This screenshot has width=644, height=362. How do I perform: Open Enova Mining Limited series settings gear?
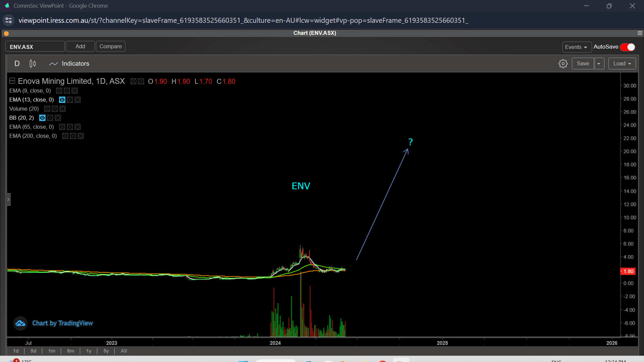point(141,81)
